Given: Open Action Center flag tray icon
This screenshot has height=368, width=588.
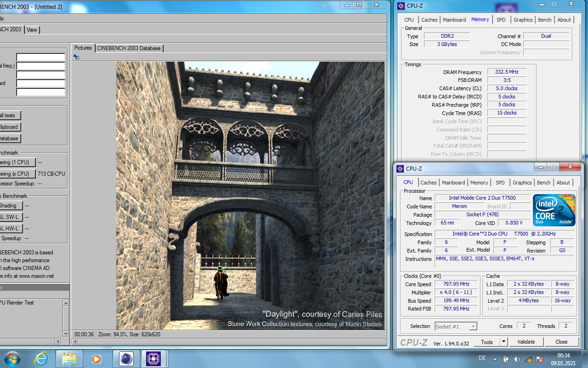Looking at the screenshot, I should click(540, 359).
